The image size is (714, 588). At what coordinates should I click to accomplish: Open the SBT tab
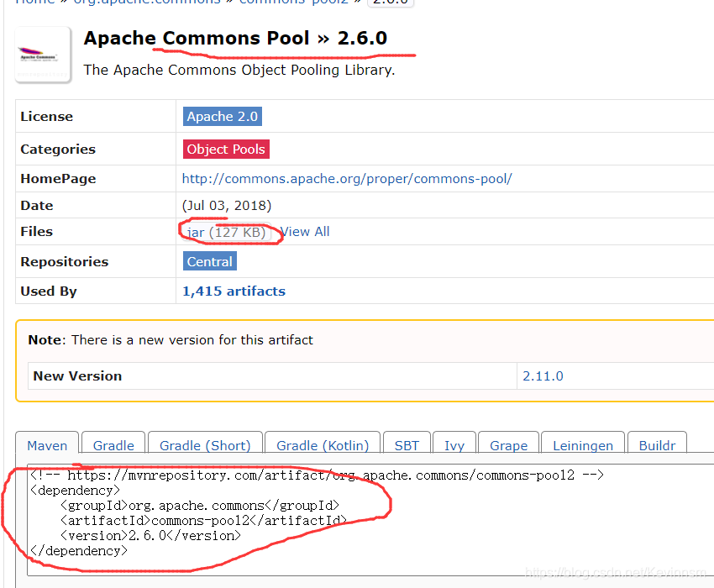pos(407,445)
